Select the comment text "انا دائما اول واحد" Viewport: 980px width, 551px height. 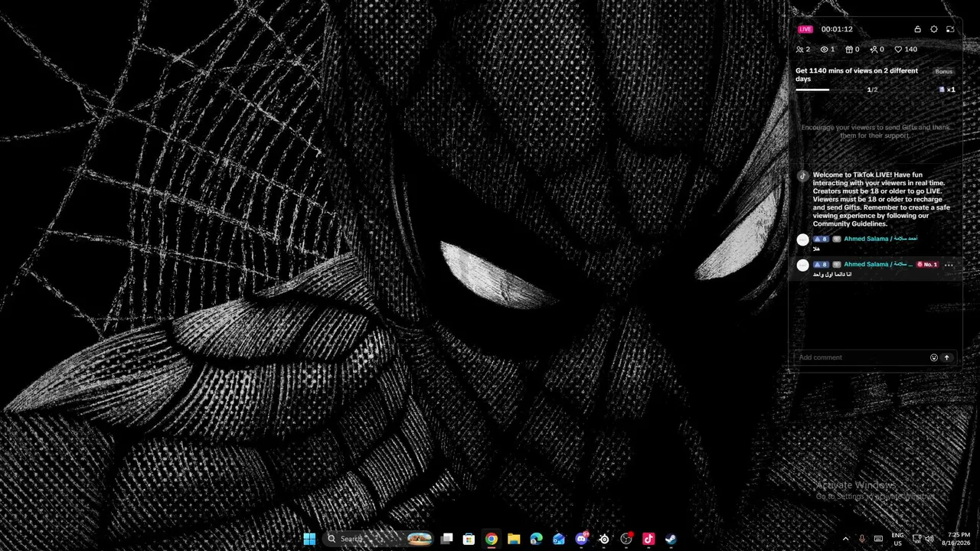[x=832, y=274]
